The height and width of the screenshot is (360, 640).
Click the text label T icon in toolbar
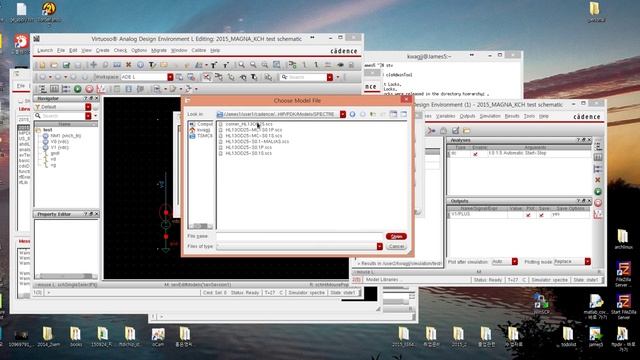coord(152,65)
